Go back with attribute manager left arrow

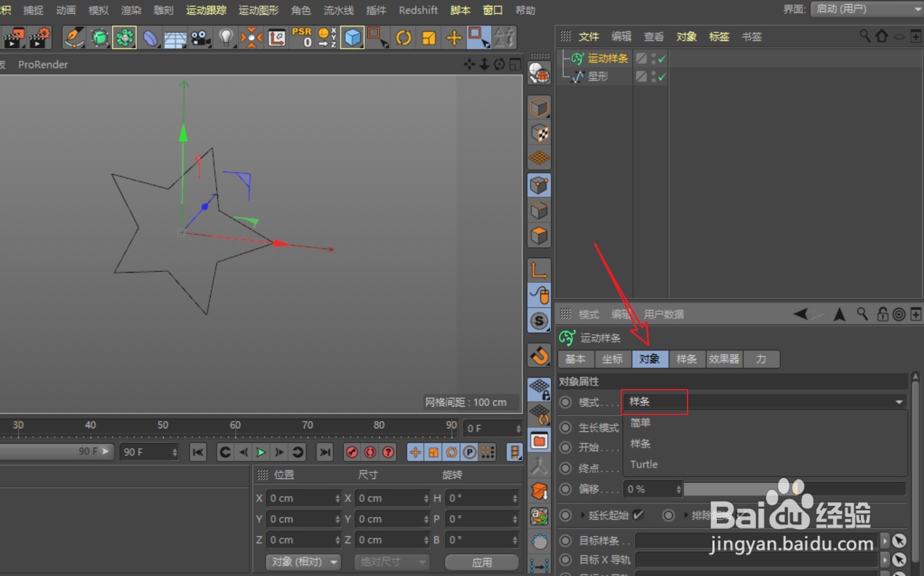tap(801, 314)
